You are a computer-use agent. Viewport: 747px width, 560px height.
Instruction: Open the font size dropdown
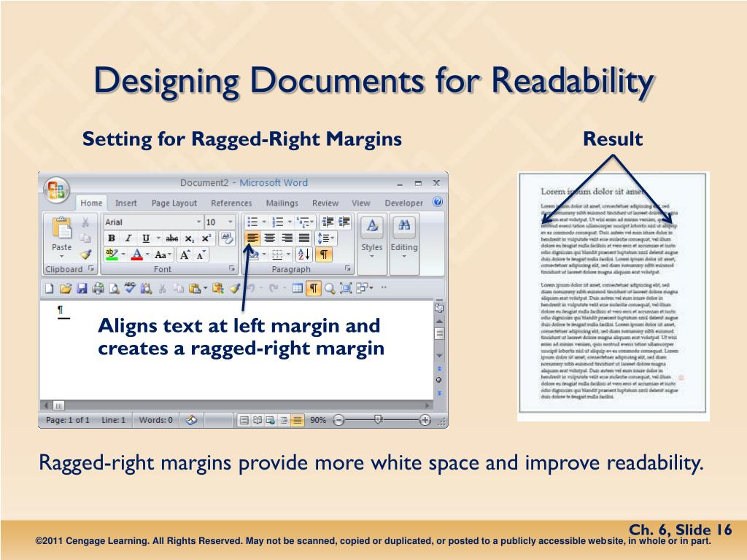(x=229, y=222)
